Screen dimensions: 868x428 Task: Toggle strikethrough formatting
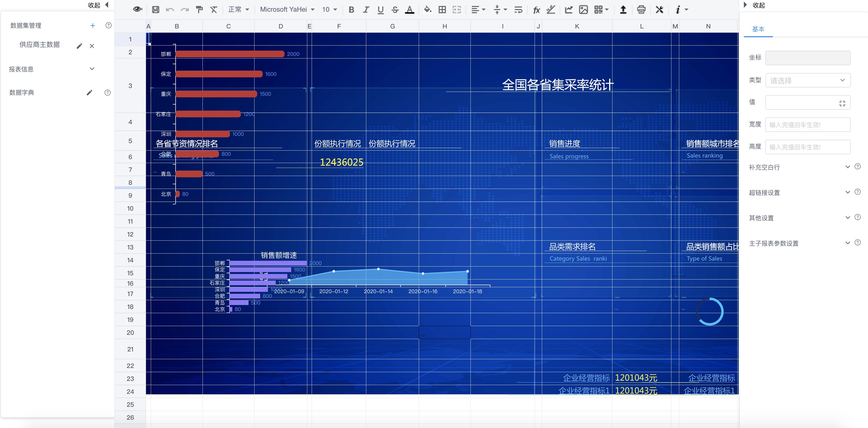(395, 9)
